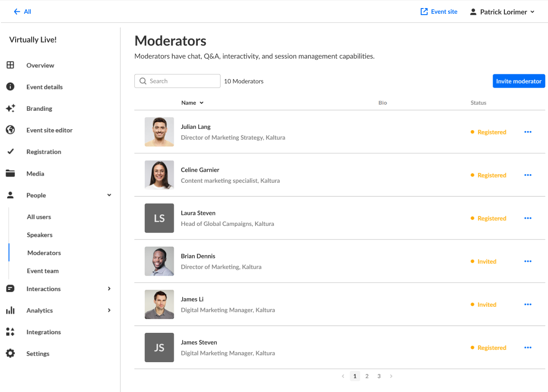Open more options for Brian Dennis
The width and height of the screenshot is (548, 392).
pyautogui.click(x=528, y=261)
